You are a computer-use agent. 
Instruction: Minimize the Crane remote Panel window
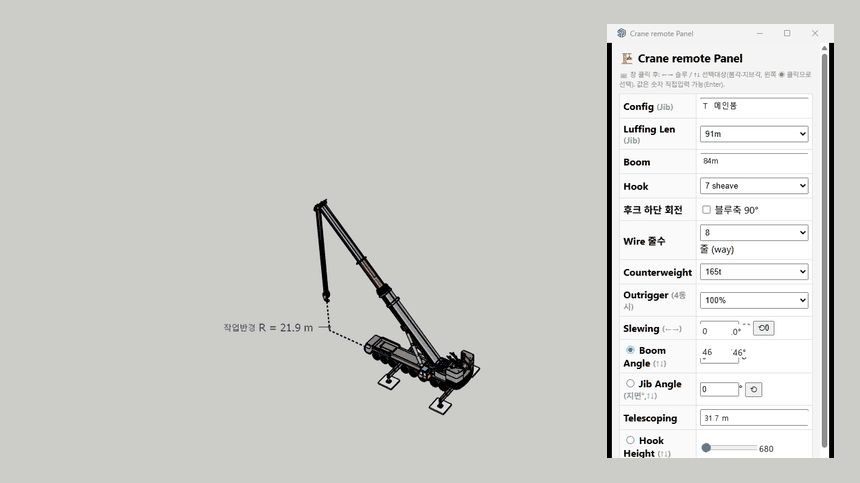pos(760,33)
